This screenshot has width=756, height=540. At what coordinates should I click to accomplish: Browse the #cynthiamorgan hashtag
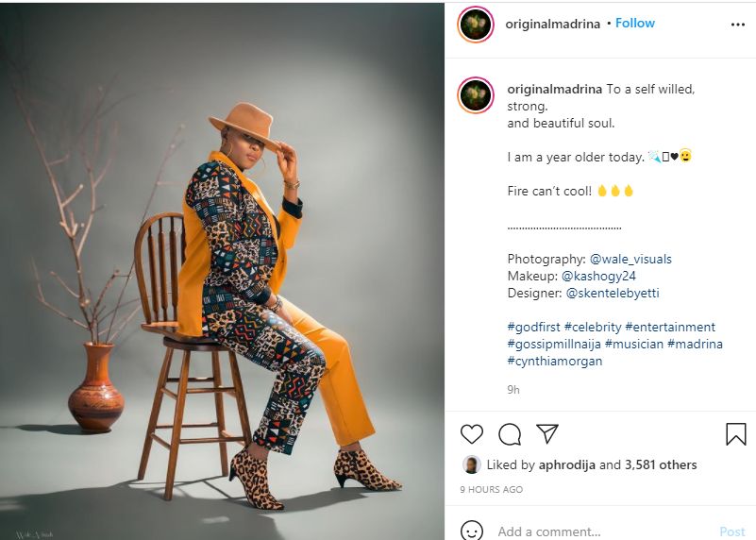click(x=555, y=361)
